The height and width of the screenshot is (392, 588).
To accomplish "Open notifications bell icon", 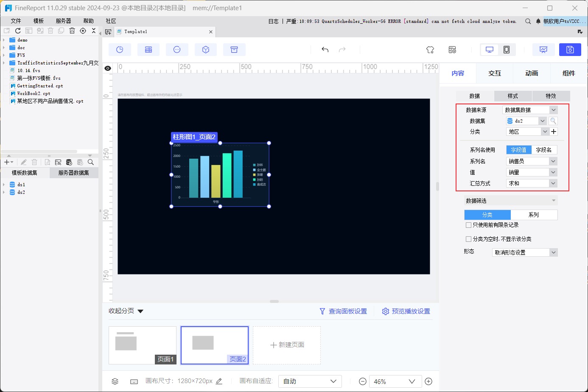I will coord(538,21).
